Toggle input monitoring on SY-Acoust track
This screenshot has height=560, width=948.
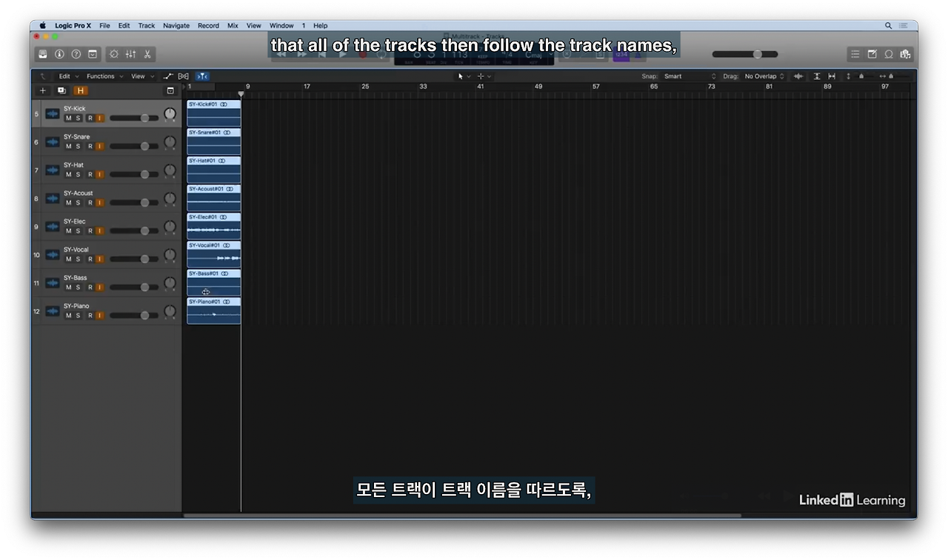pos(99,203)
